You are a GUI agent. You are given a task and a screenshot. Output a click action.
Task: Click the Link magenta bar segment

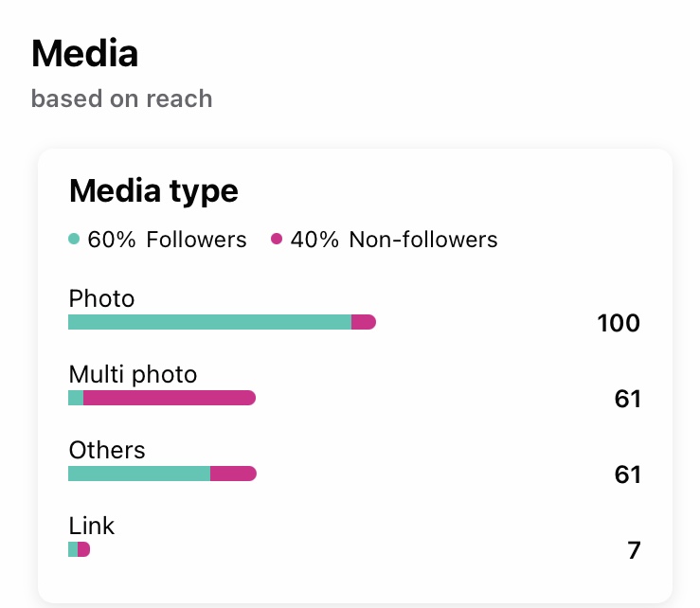coord(84,549)
